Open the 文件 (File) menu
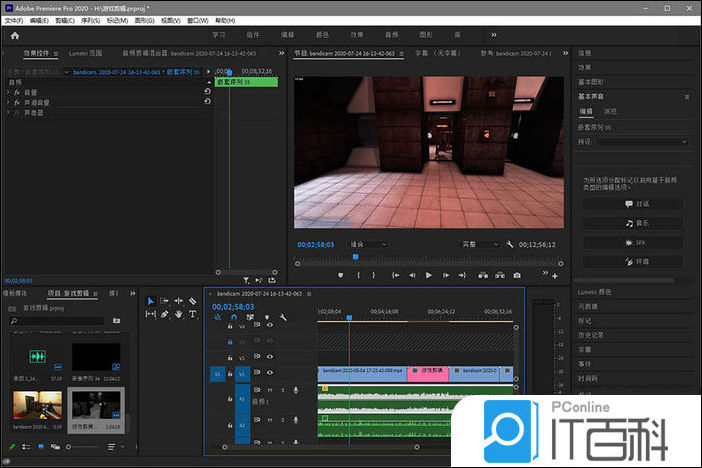The width and height of the screenshot is (702, 468). [x=13, y=20]
